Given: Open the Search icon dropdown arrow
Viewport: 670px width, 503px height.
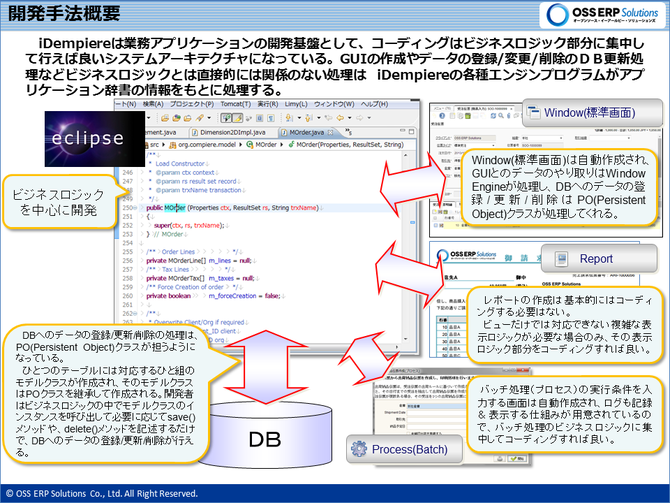Looking at the screenshot, I should 209,118.
